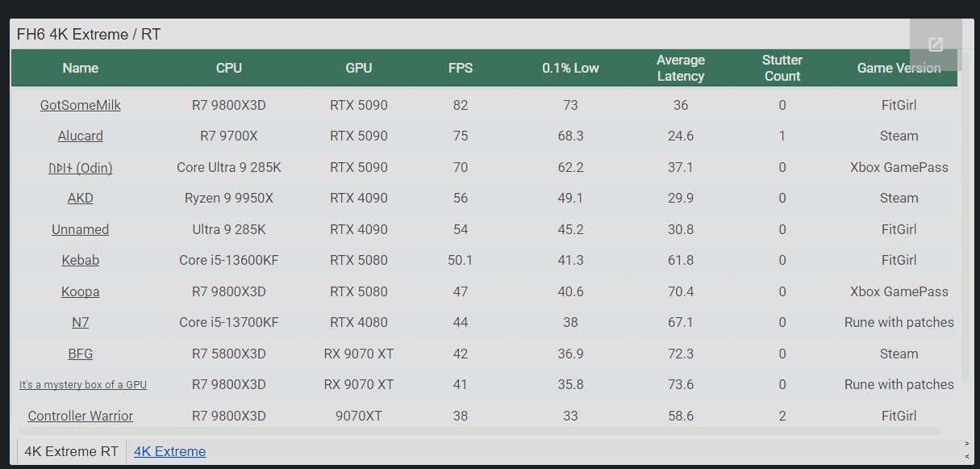The image size is (980, 469).
Task: Click the N7 name link
Action: click(x=81, y=322)
